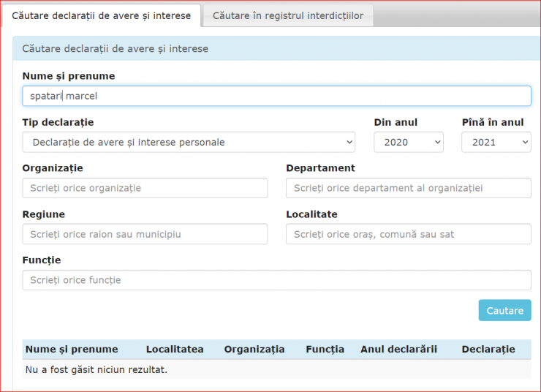Click the Funcție input field

[x=276, y=280]
